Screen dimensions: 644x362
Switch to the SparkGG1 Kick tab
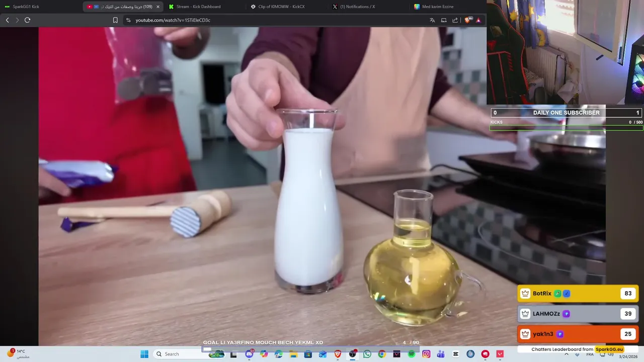(x=40, y=7)
